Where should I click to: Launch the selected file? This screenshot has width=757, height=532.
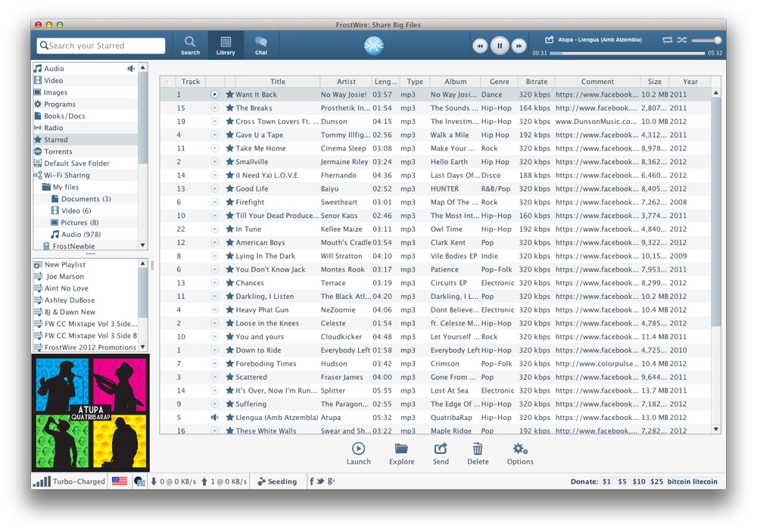tap(358, 454)
